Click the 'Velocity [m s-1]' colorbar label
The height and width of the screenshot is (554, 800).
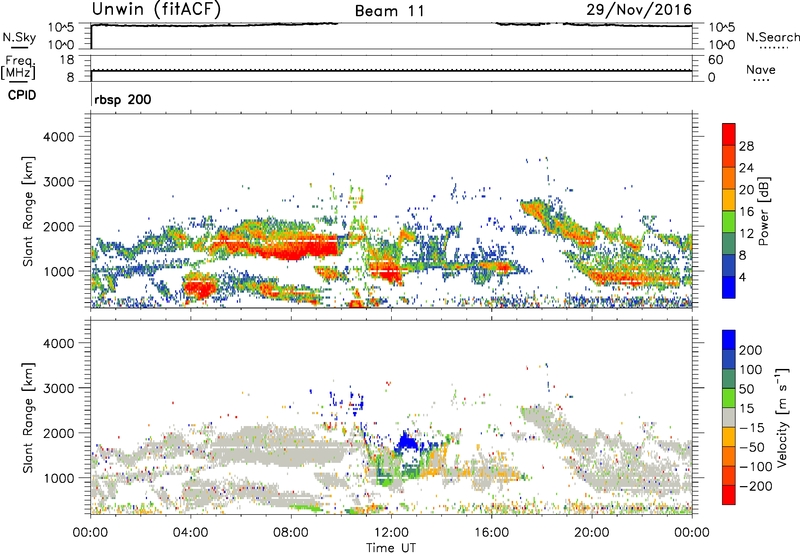coord(782,417)
